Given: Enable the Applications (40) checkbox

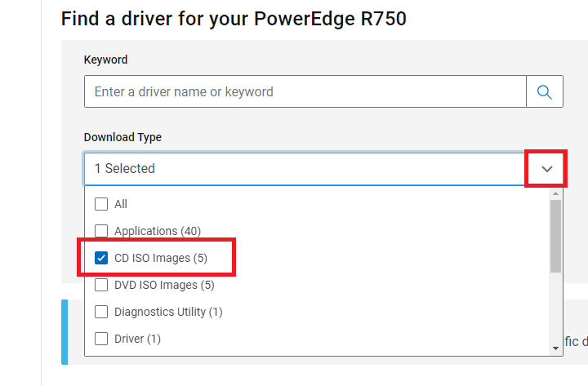Looking at the screenshot, I should pyautogui.click(x=101, y=231).
